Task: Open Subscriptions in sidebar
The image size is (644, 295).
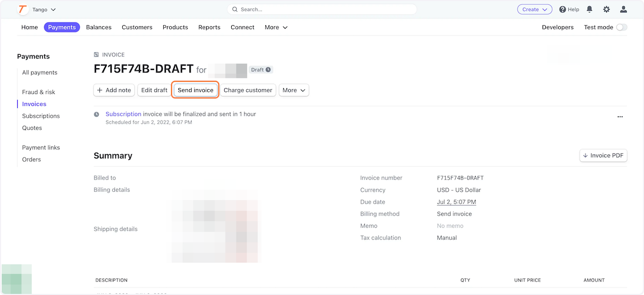Action: pyautogui.click(x=41, y=116)
